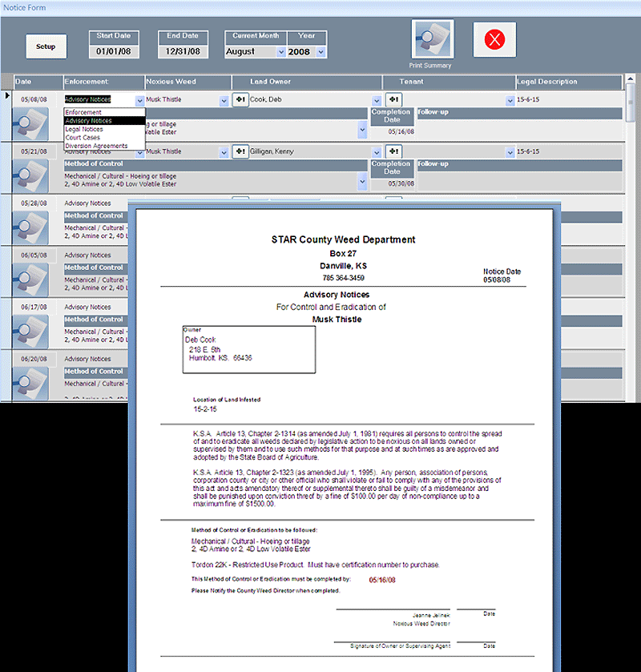
Task: Preview notice icon for 06/20/08 record
Action: click(30, 383)
